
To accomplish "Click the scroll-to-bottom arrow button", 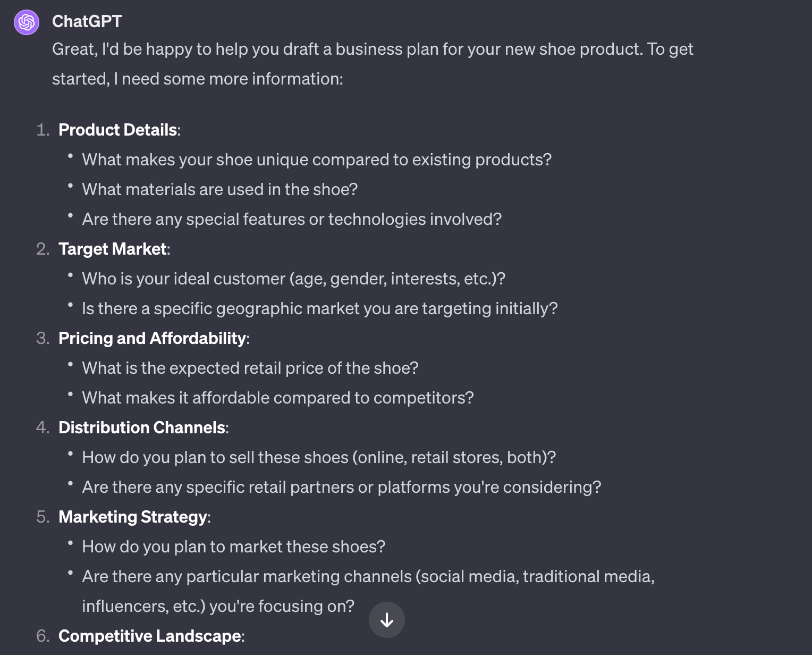I will tap(387, 620).
